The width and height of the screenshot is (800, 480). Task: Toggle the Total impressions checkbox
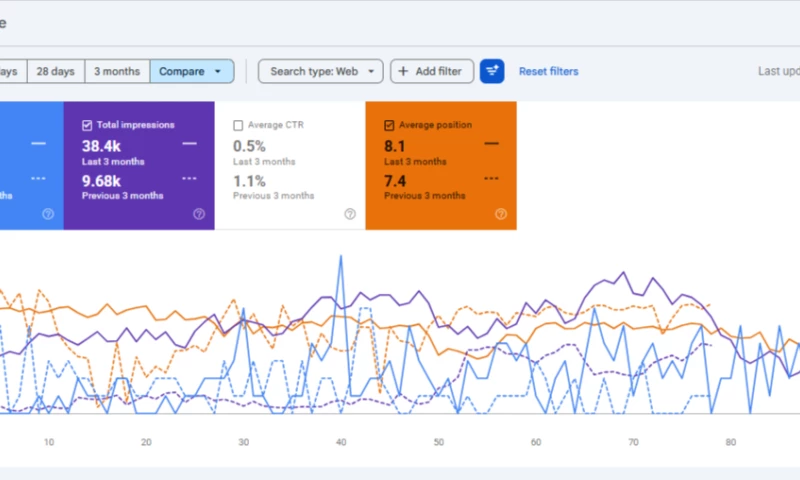click(x=87, y=125)
